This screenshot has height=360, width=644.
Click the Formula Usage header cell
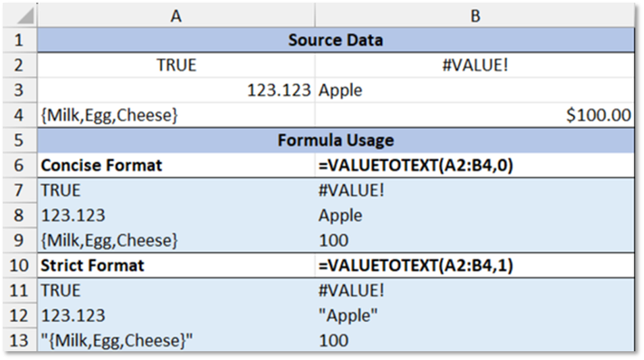tap(336, 140)
